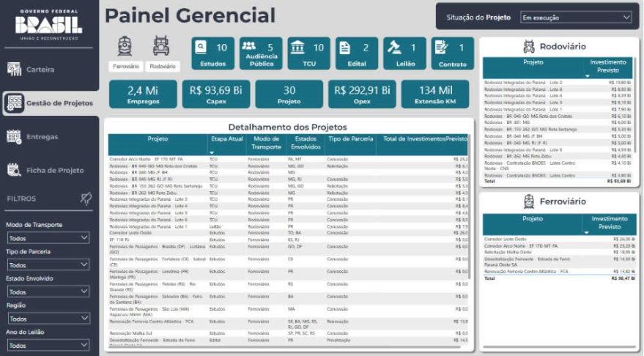This screenshot has width=644, height=356.
Task: Click sort arrow under Etapa Atual column
Action: coord(212,153)
